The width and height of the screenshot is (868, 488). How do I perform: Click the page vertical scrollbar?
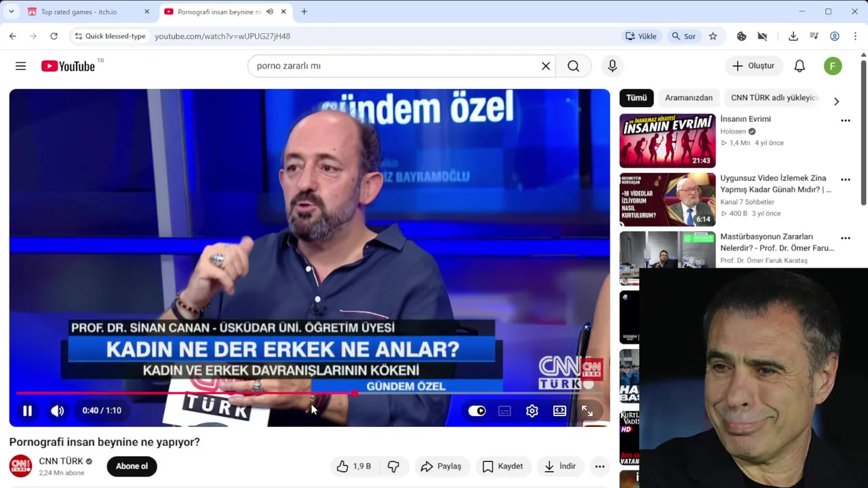point(863,132)
